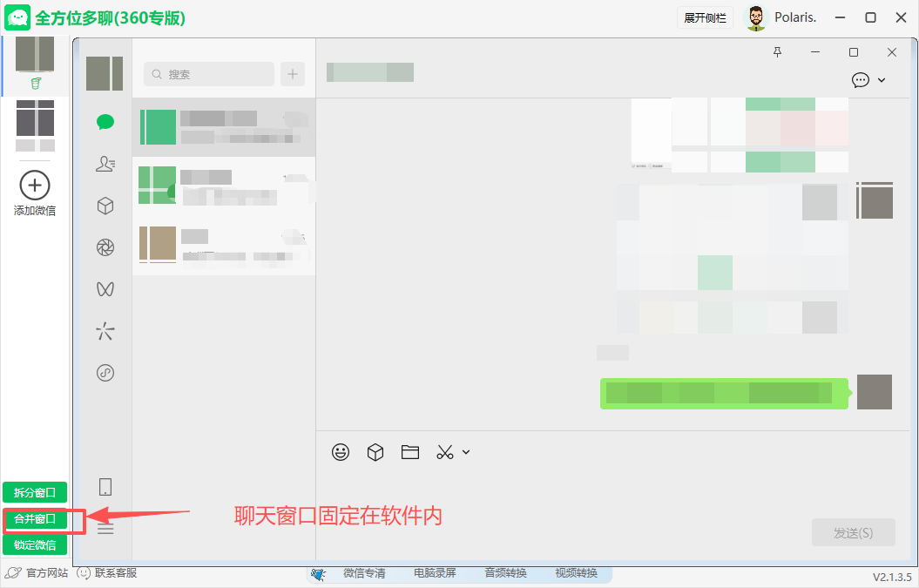This screenshot has height=588, width=919.
Task: Launch 电脑录屏 screen recording from bottom bar
Action: point(434,573)
